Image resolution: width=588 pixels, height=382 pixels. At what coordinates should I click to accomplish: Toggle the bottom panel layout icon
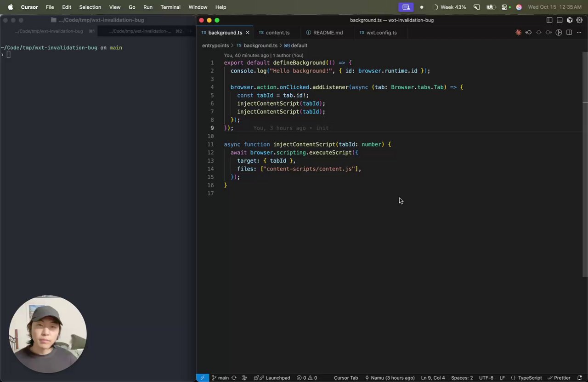coord(560,20)
